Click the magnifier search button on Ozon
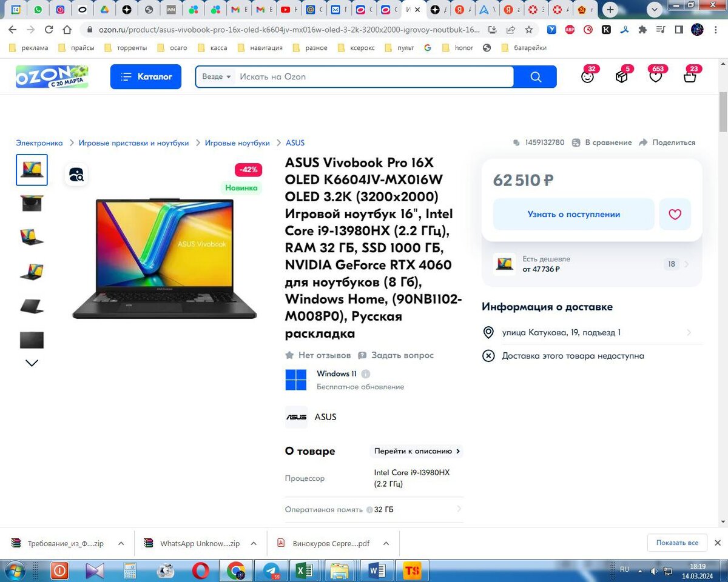The image size is (728, 582). (x=535, y=77)
